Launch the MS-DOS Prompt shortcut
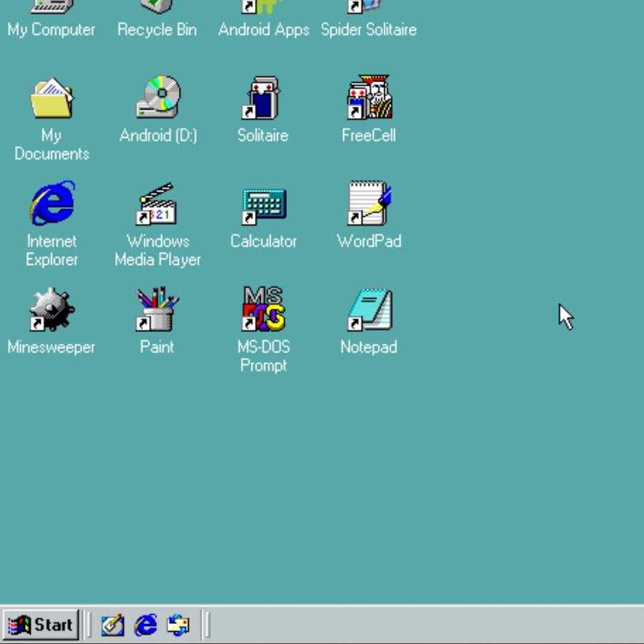 pos(263,309)
